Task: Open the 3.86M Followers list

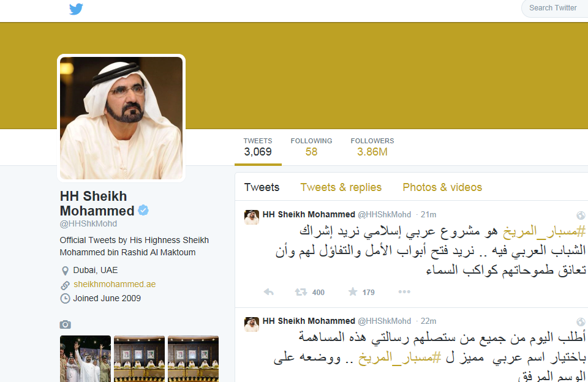Action: (372, 146)
